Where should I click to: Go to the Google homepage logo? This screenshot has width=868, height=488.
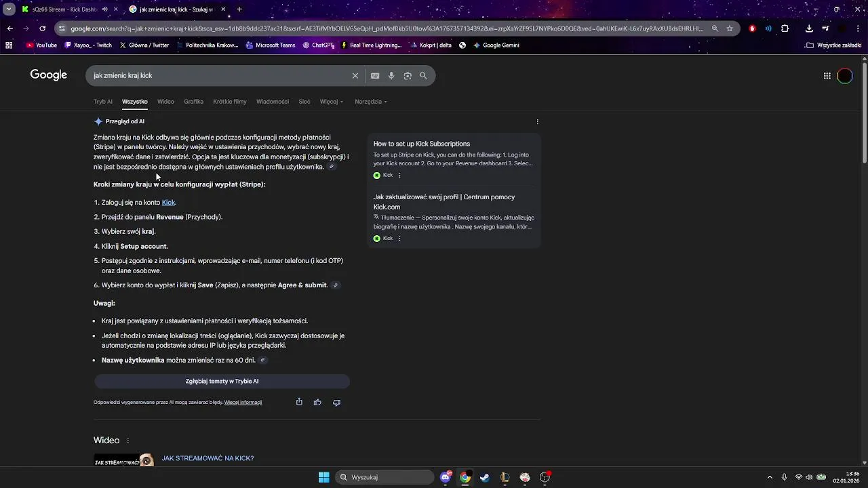49,75
